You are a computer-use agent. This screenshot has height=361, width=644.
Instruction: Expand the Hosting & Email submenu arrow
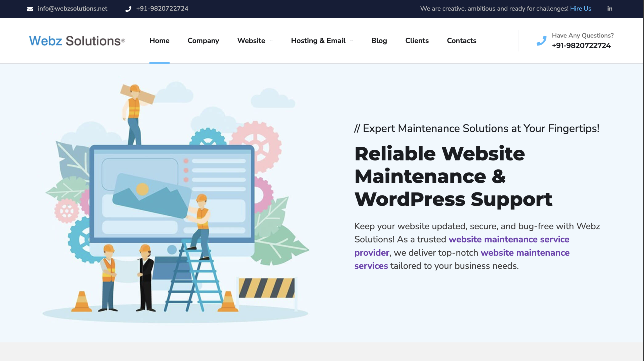click(x=352, y=41)
